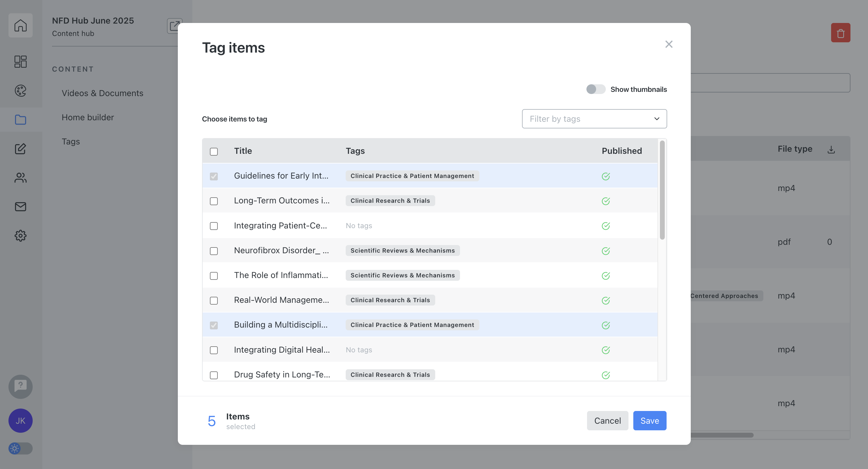Click the background search input field
The image size is (868, 469).
point(770,83)
